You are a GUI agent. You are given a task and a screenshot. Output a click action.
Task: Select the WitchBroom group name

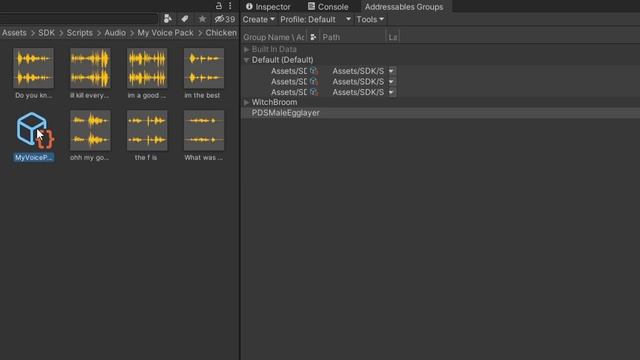(274, 102)
